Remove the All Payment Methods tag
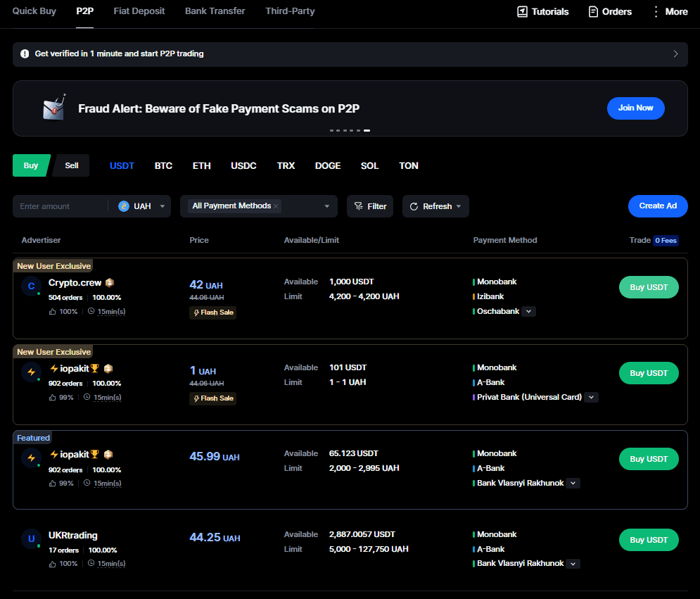This screenshot has height=599, width=700. [276, 206]
